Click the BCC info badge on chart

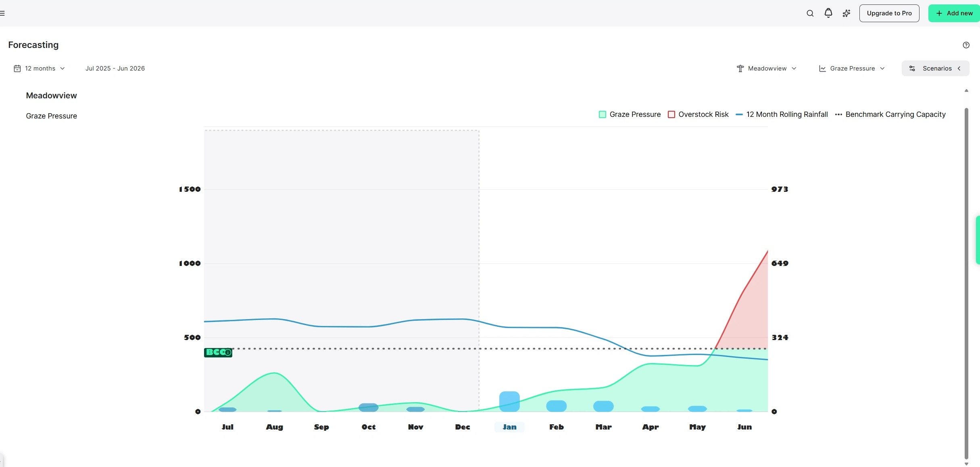click(x=218, y=352)
